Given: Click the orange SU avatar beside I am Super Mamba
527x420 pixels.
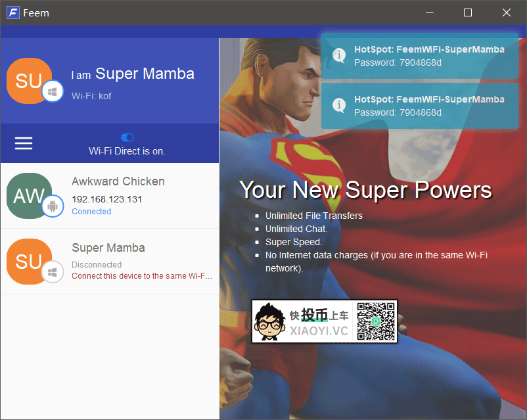Looking at the screenshot, I should 29,81.
